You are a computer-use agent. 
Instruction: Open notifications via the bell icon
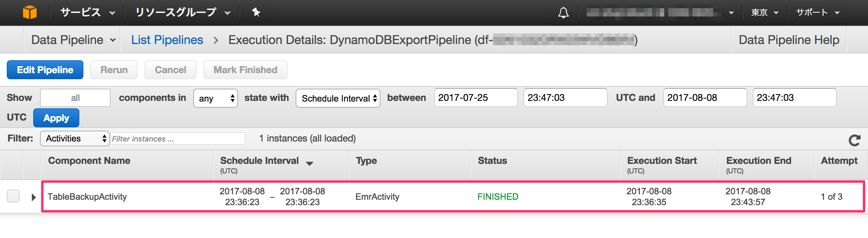(563, 12)
